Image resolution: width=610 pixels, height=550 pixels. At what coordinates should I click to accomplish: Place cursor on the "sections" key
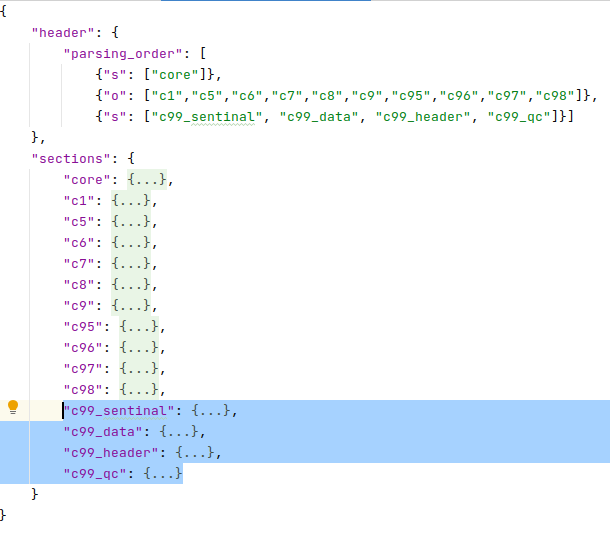coord(71,159)
